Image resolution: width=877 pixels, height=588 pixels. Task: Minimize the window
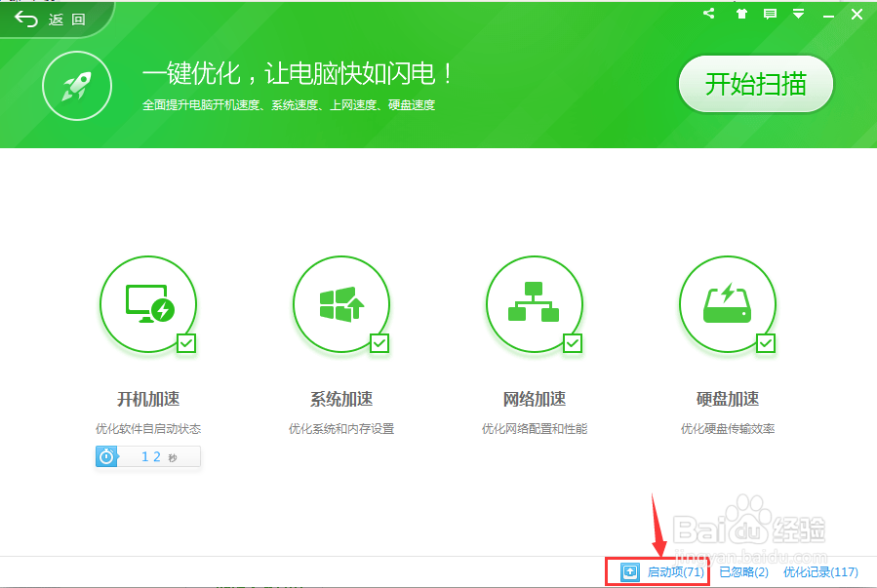828,16
